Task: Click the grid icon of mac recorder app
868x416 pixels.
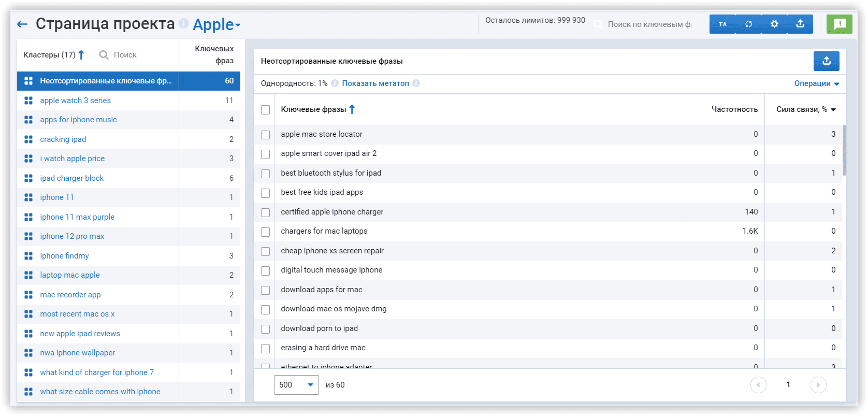Action: pos(28,295)
